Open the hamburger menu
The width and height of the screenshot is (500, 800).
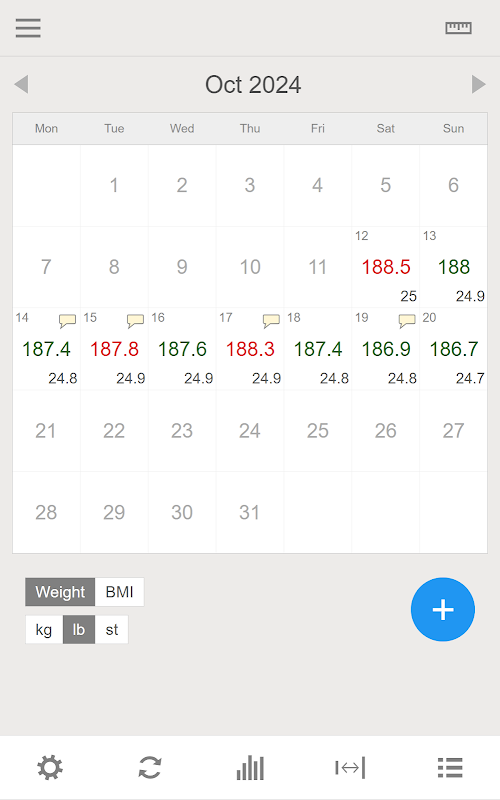coord(28,28)
